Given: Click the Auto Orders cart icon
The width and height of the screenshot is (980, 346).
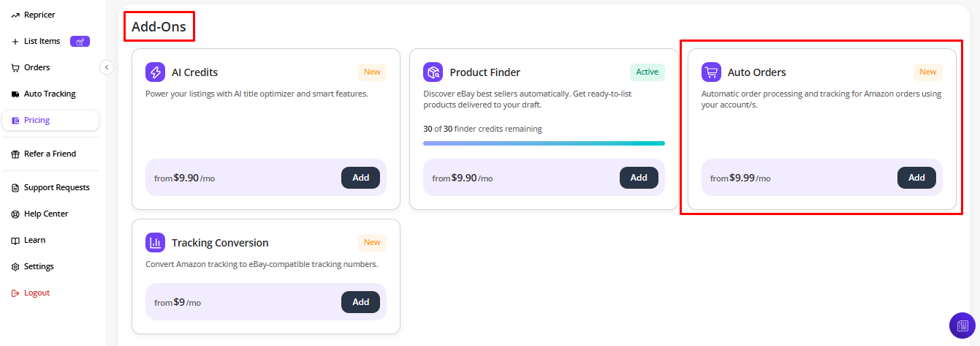Looking at the screenshot, I should tap(711, 72).
